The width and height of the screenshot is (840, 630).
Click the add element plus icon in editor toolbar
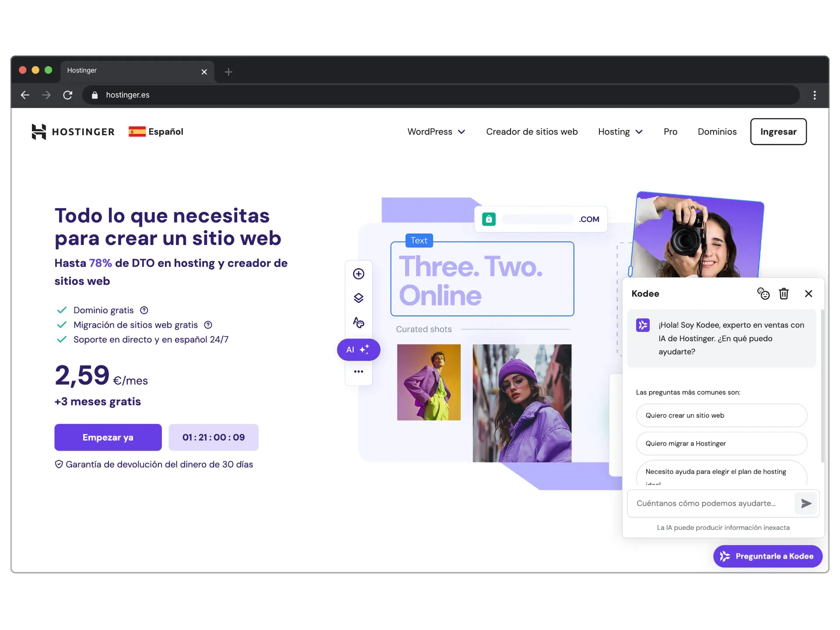click(359, 274)
